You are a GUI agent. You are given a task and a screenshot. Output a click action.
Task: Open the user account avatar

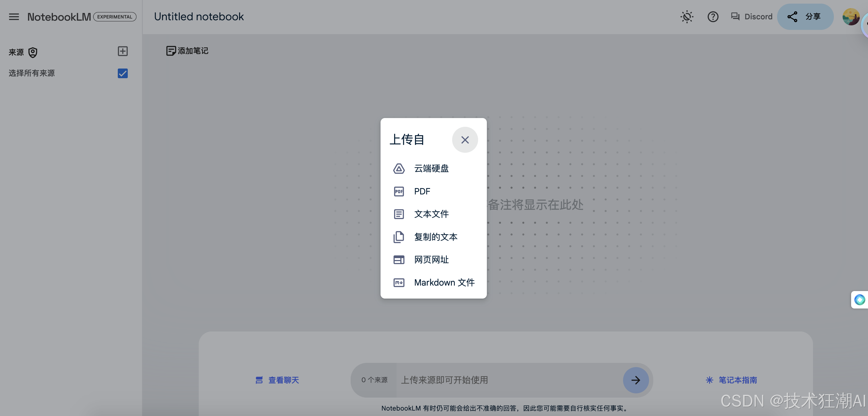pos(850,17)
